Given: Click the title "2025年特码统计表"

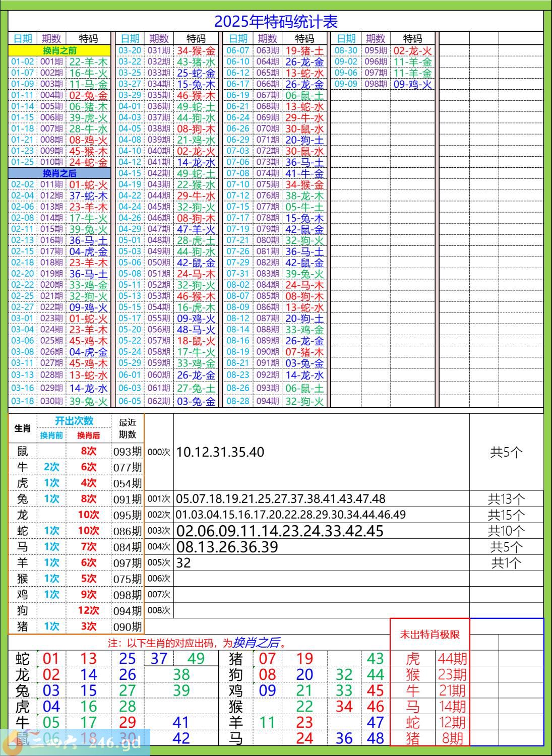Looking at the screenshot, I should (x=276, y=22).
